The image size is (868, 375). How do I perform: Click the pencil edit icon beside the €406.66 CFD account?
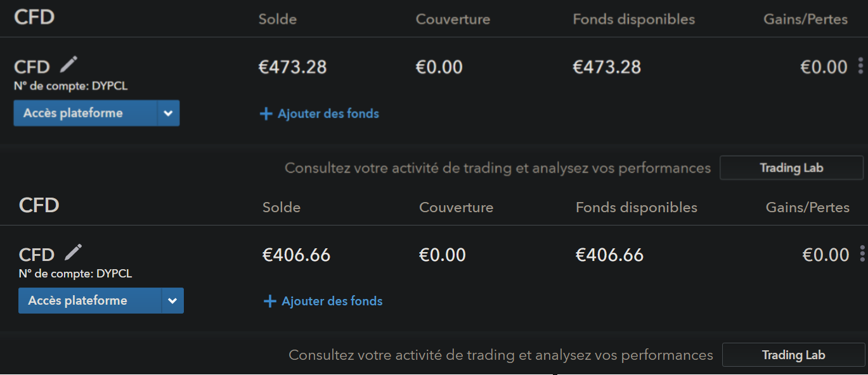[x=73, y=252]
